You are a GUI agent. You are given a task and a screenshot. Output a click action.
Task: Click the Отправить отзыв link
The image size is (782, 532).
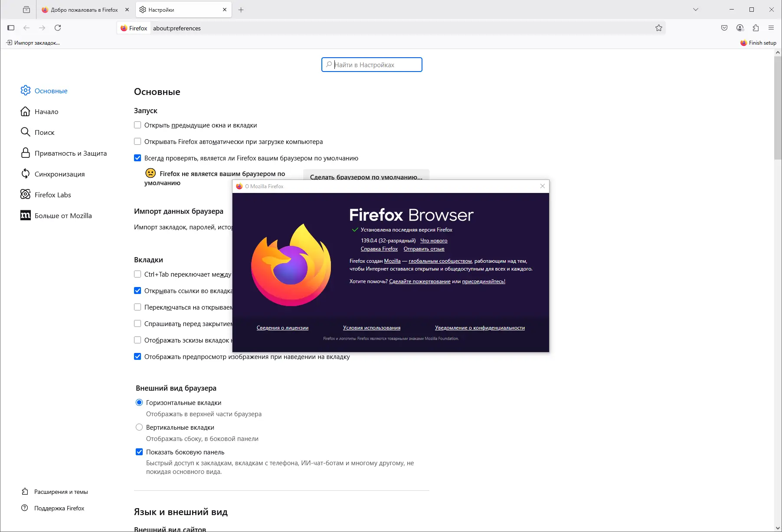pyautogui.click(x=424, y=249)
